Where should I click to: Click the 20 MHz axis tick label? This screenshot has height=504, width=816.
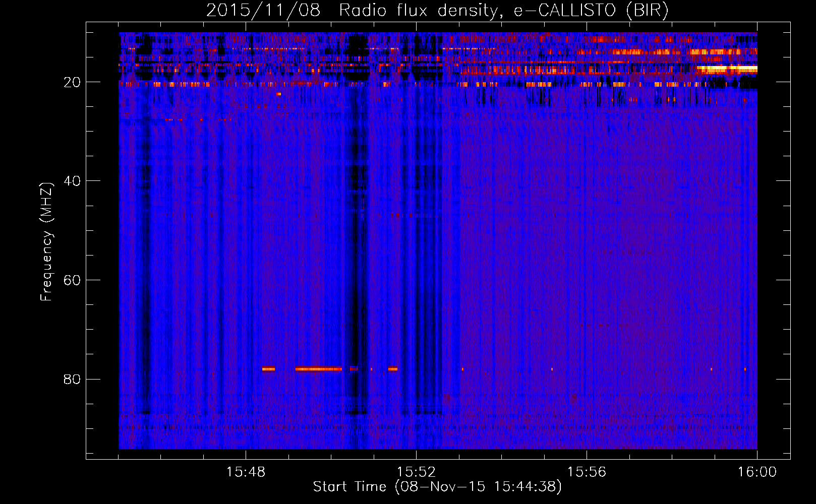click(x=72, y=82)
